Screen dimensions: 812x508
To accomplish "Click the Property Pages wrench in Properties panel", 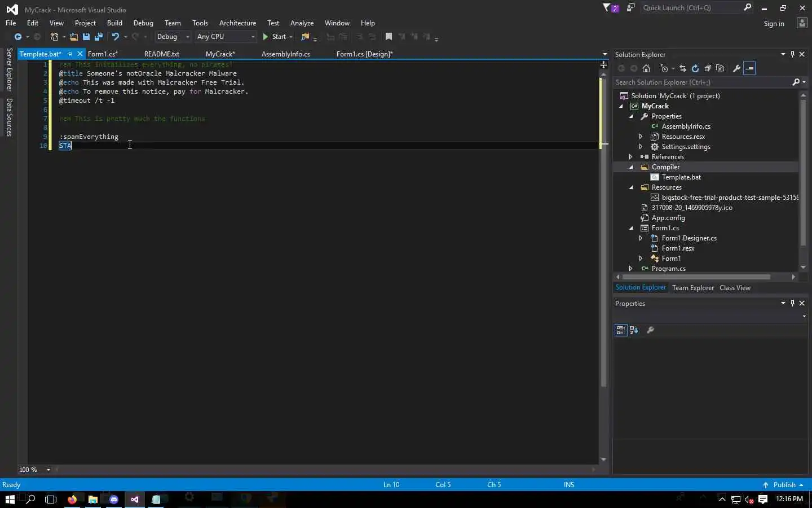I will click(x=650, y=330).
